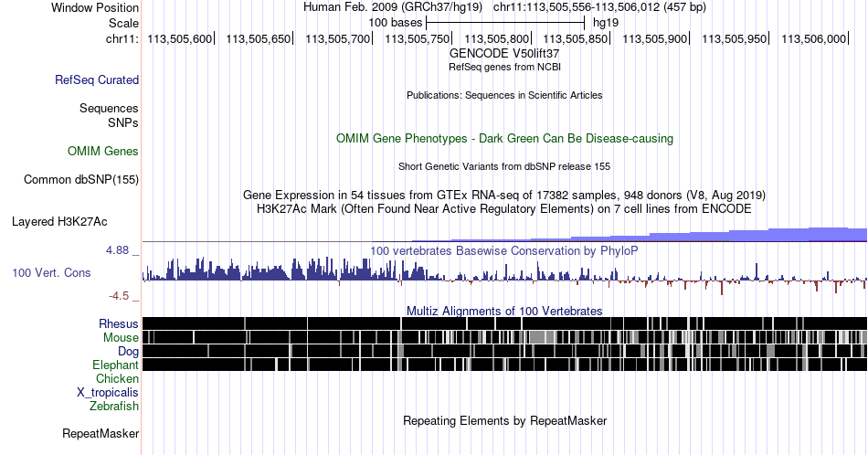Click the Rhesus alignment bar
Viewport: 868px width, 455px height.
click(504, 323)
